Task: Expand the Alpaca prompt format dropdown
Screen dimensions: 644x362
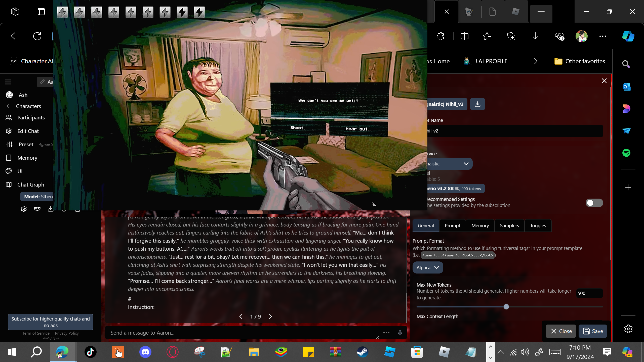Action: 427,267
